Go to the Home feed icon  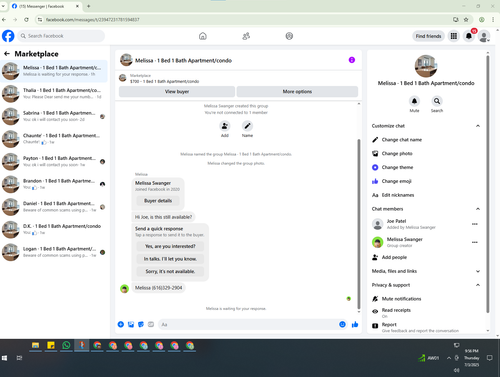[x=203, y=36]
